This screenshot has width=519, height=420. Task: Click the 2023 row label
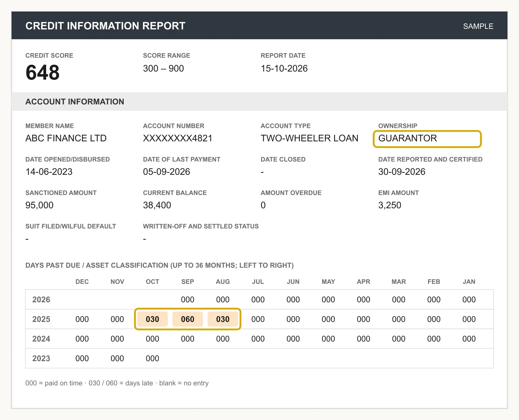[x=41, y=358]
